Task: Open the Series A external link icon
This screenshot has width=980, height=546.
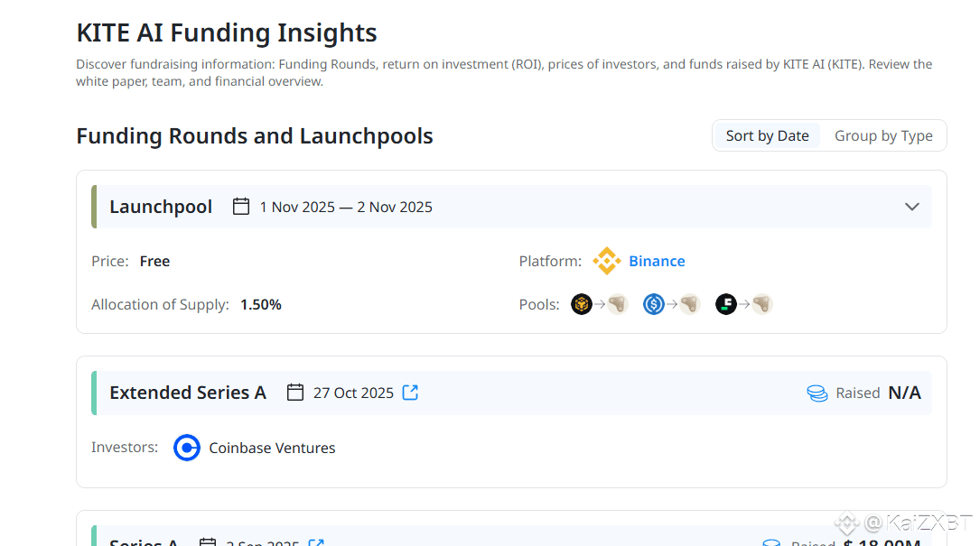Action: tap(316, 543)
